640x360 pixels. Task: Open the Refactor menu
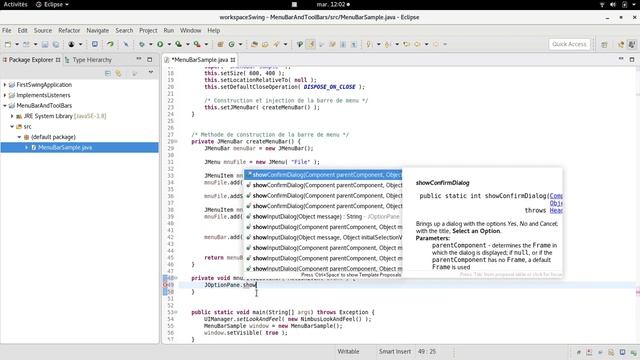[69, 30]
